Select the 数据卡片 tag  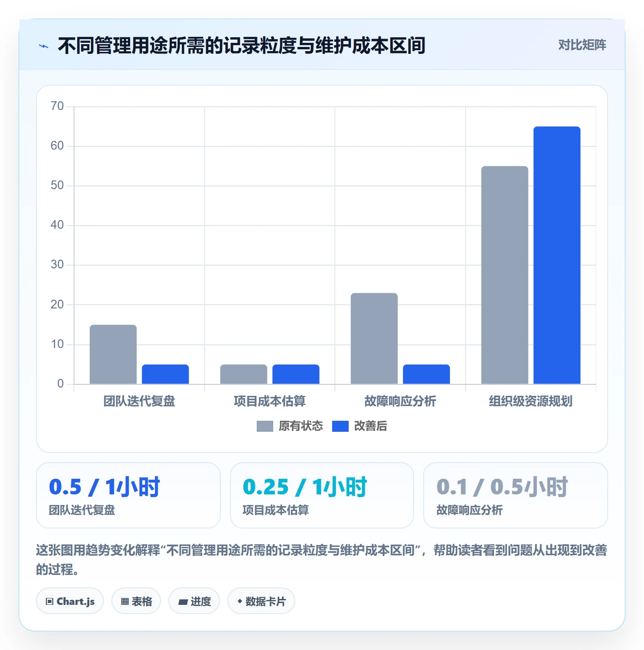pos(261,601)
